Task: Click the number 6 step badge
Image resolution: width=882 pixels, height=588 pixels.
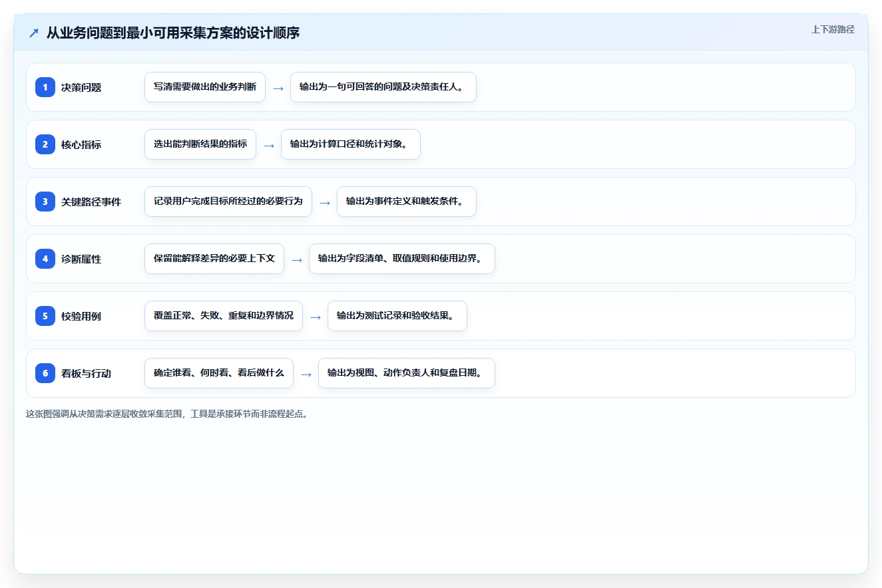Action: [45, 373]
